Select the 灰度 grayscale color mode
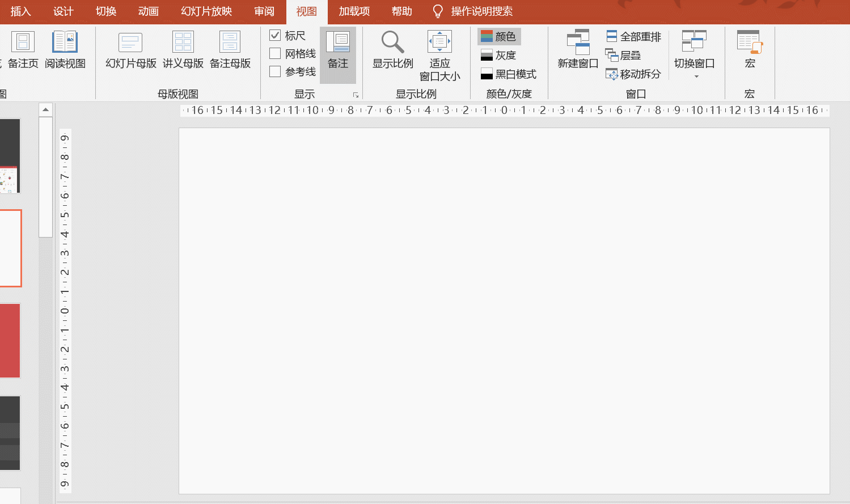Viewport: 850px width, 504px height. 498,55
